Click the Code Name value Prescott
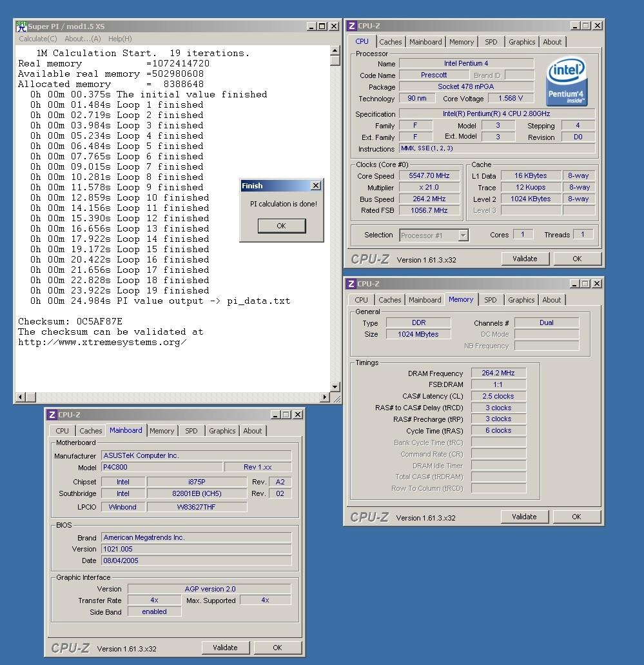The height and width of the screenshot is (665, 644). pos(434,75)
